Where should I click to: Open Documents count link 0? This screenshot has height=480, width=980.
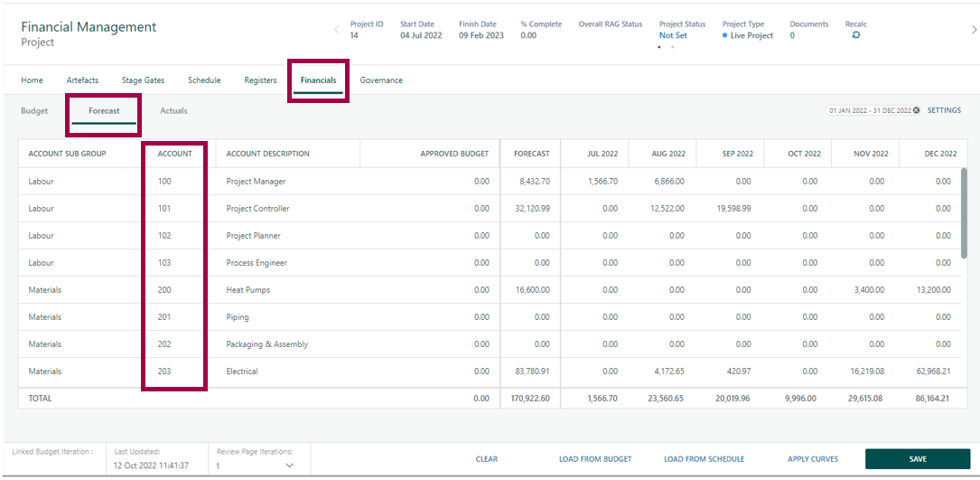tap(792, 35)
